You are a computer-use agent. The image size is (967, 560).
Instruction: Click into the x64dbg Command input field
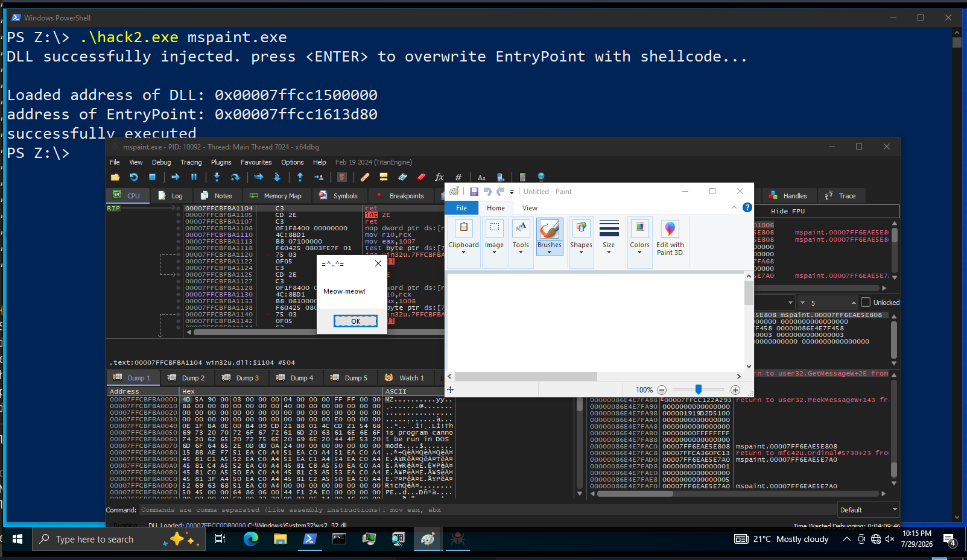coord(487,510)
